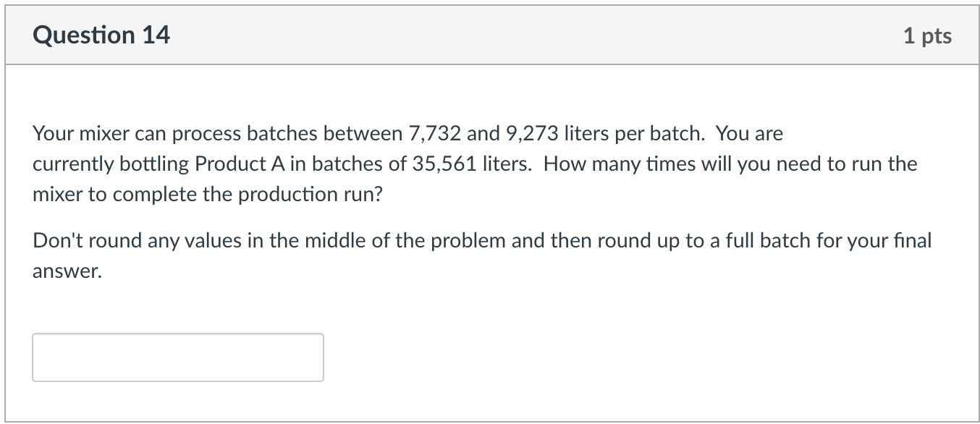Image resolution: width=980 pixels, height=424 pixels.
Task: Click the Question 14 heading
Action: click(x=101, y=34)
